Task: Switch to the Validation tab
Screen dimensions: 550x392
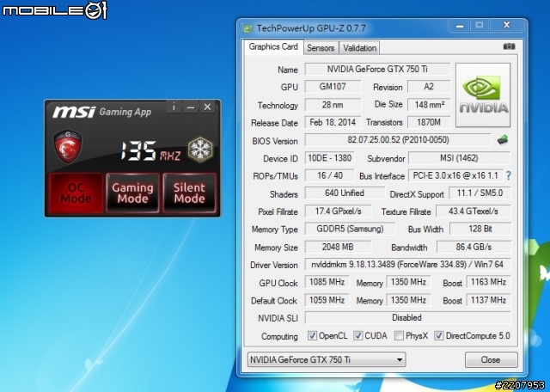Action: tap(359, 48)
